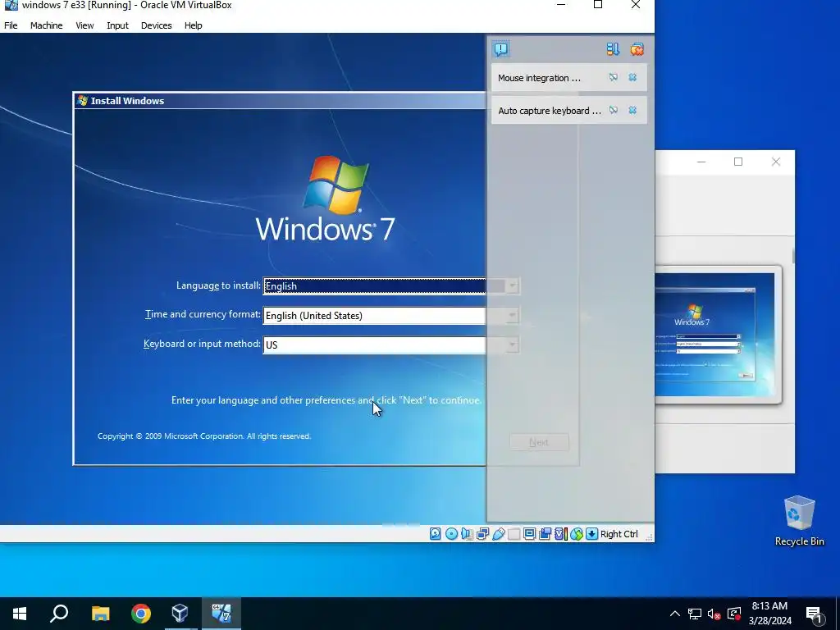
Task: Open File Explorer from the taskbar
Action: pos(100,614)
